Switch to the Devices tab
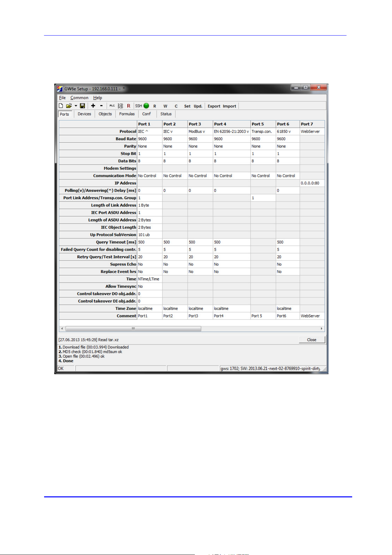Image resolution: width=392 pixels, height=555 pixels. 84,114
